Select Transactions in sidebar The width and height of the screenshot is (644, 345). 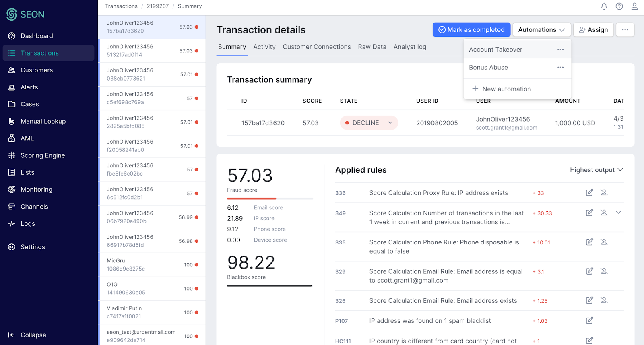tap(48, 53)
